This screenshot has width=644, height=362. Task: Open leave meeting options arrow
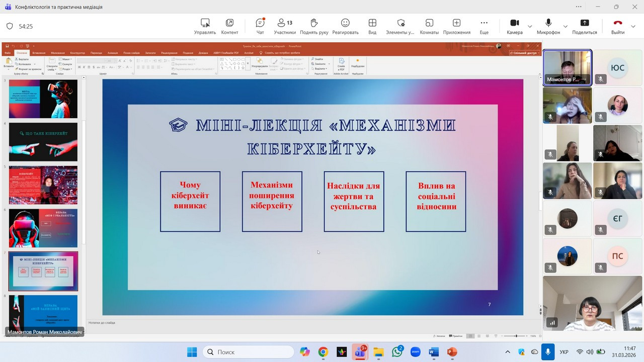point(633,26)
